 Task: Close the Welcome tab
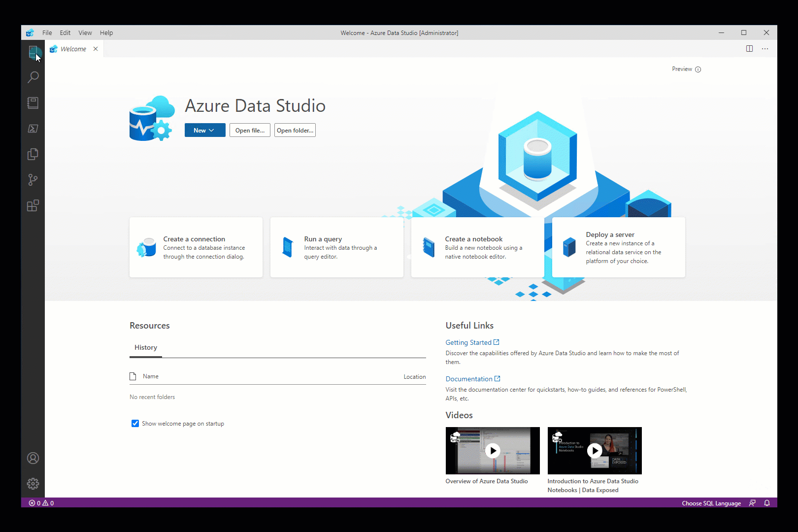[96, 49]
